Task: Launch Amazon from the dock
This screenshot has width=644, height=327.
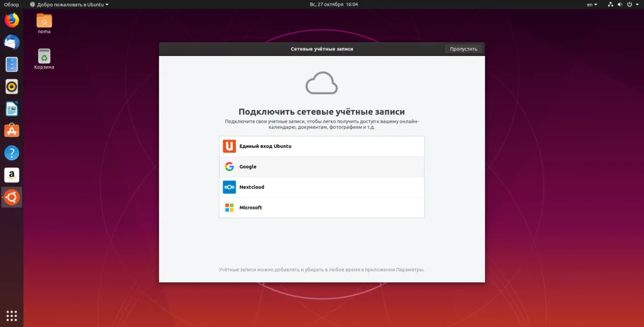Action: tap(11, 175)
